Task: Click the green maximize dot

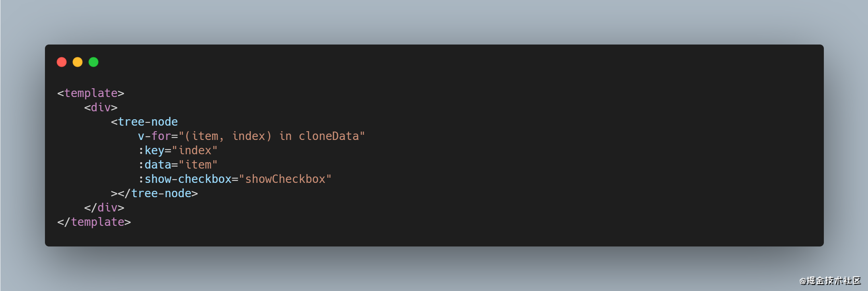Action: [x=93, y=62]
